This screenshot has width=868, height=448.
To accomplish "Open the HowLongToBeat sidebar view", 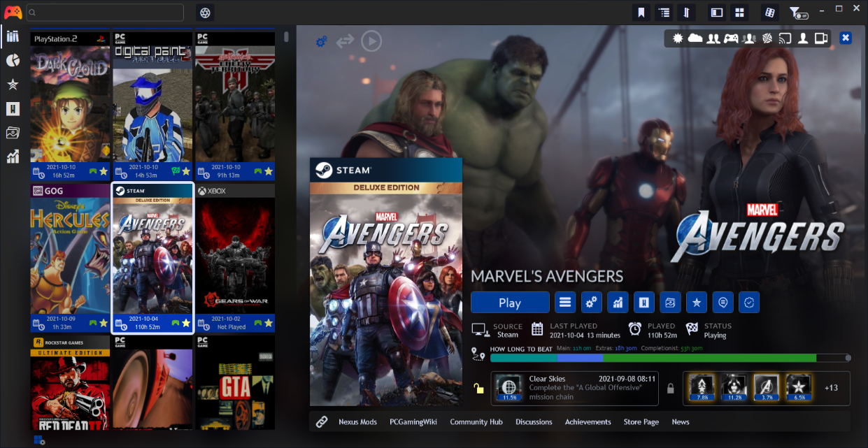I will coord(13,109).
